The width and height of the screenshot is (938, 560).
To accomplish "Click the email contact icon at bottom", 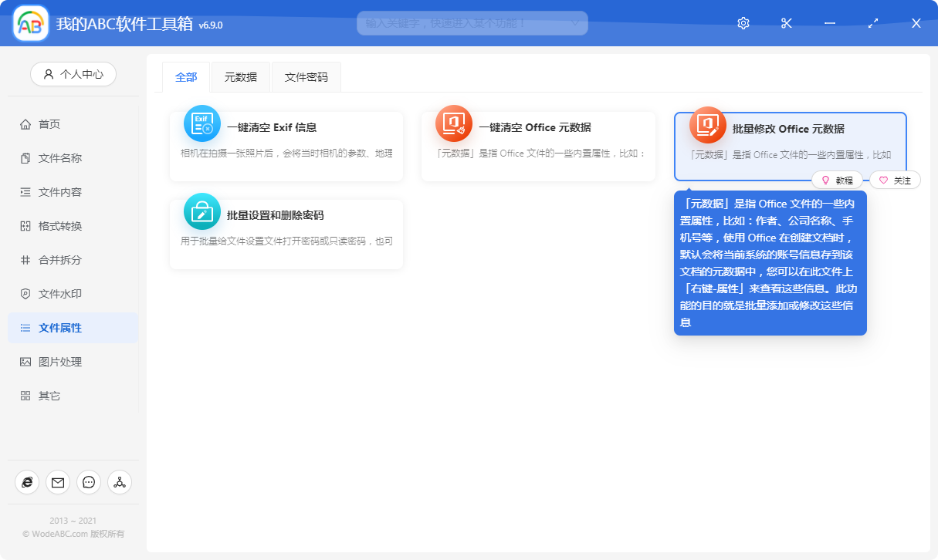I will (58, 481).
